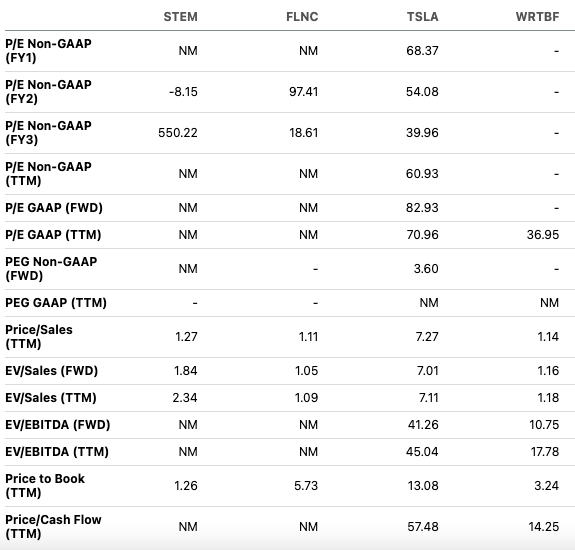
Task: Click the P/E GAAP (FWD) label
Action: pyautogui.click(x=54, y=208)
